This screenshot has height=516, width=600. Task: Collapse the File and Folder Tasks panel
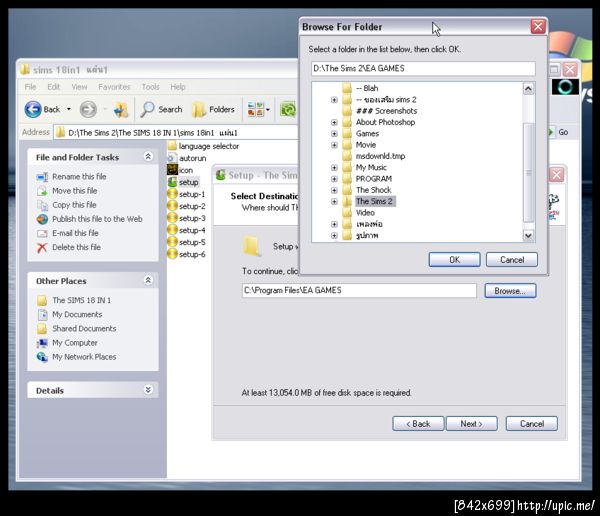pyautogui.click(x=148, y=156)
